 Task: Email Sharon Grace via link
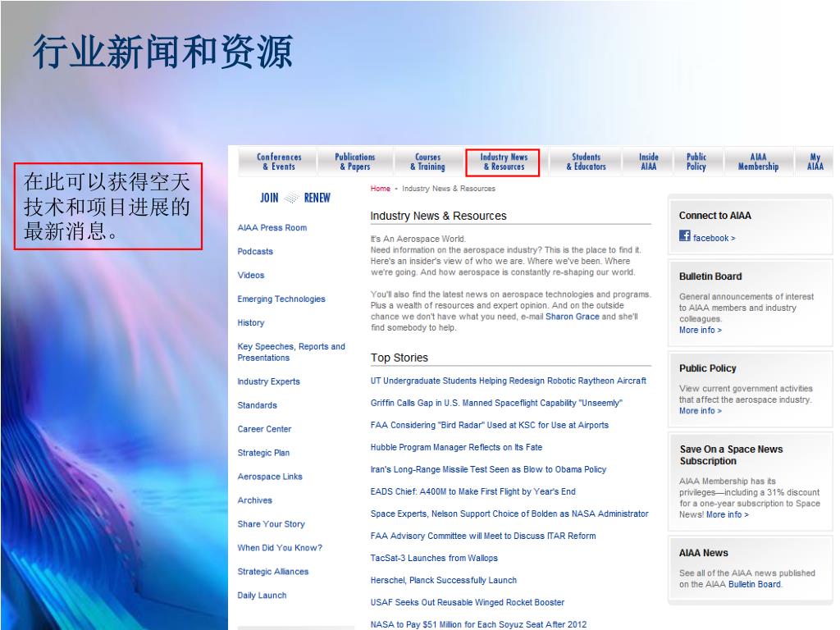click(x=572, y=317)
